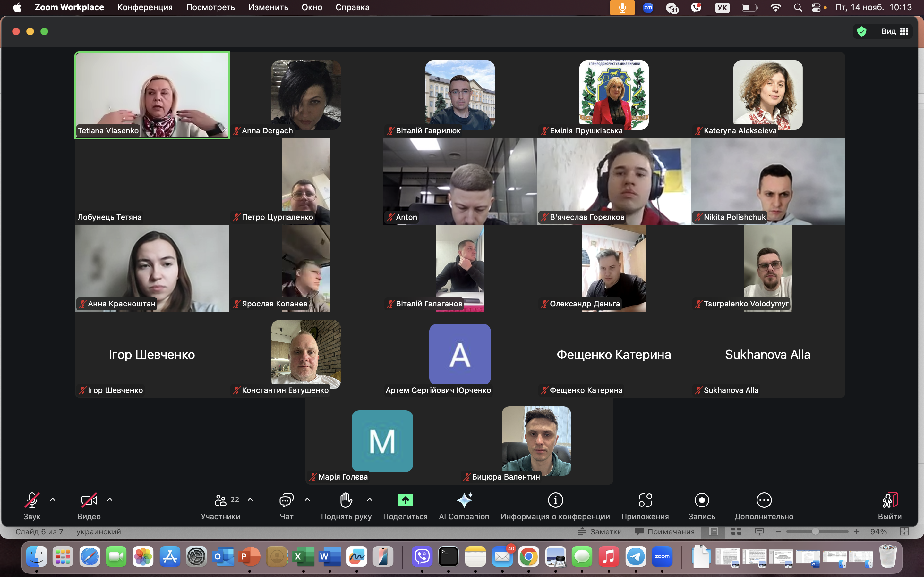Toggle the Participants (Участники) panel
This screenshot has height=577, width=924.
tap(221, 500)
